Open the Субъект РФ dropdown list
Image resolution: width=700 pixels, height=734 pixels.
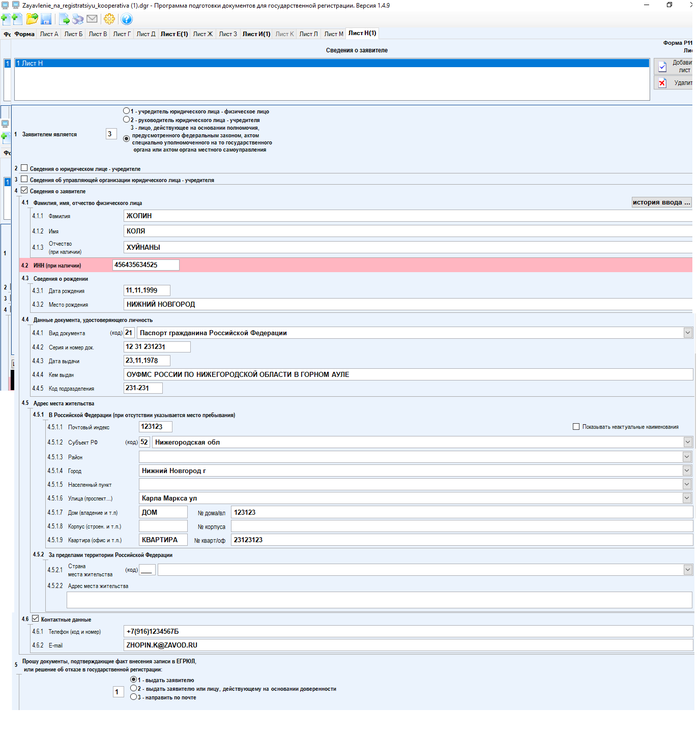(x=686, y=441)
